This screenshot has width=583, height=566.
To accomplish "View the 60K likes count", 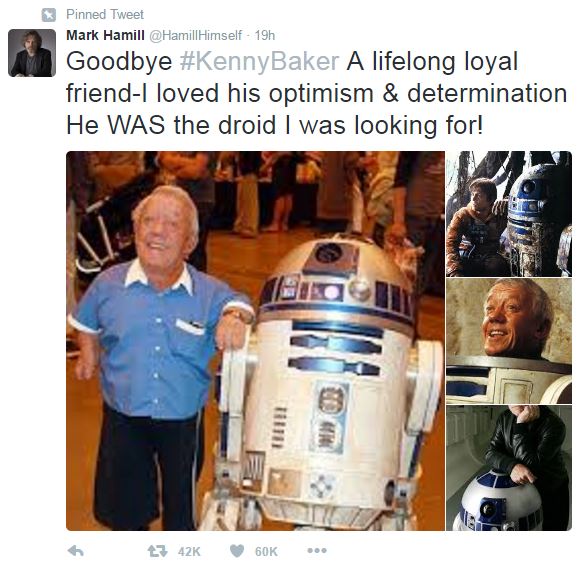I will [x=266, y=551].
